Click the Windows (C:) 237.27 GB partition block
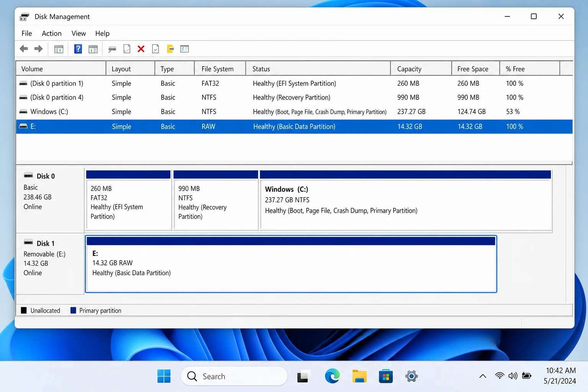Screen dimensions: 588x392 point(405,200)
